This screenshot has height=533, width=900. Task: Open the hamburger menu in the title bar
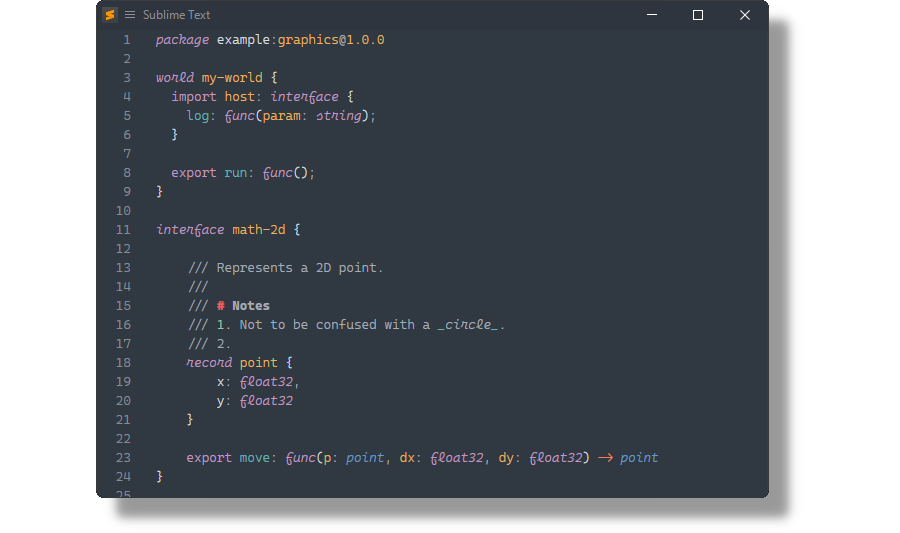[130, 15]
